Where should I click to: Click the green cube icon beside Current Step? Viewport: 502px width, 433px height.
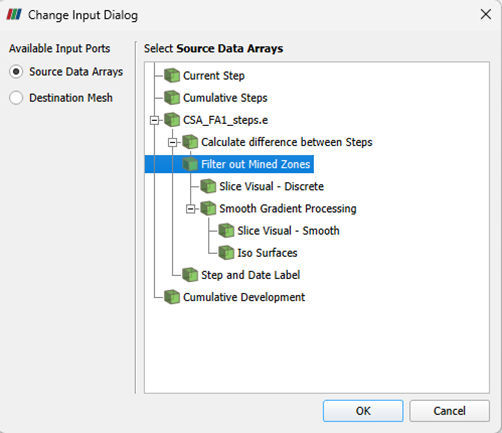pyautogui.click(x=172, y=75)
